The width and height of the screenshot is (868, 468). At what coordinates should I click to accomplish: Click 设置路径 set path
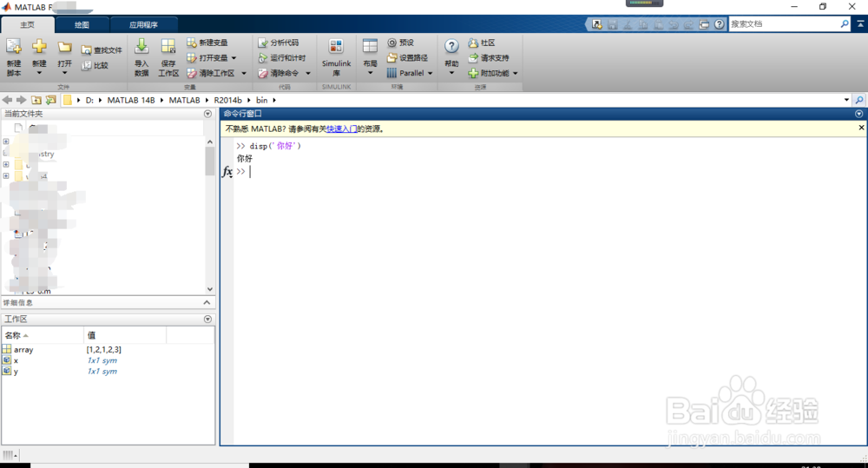pyautogui.click(x=407, y=57)
